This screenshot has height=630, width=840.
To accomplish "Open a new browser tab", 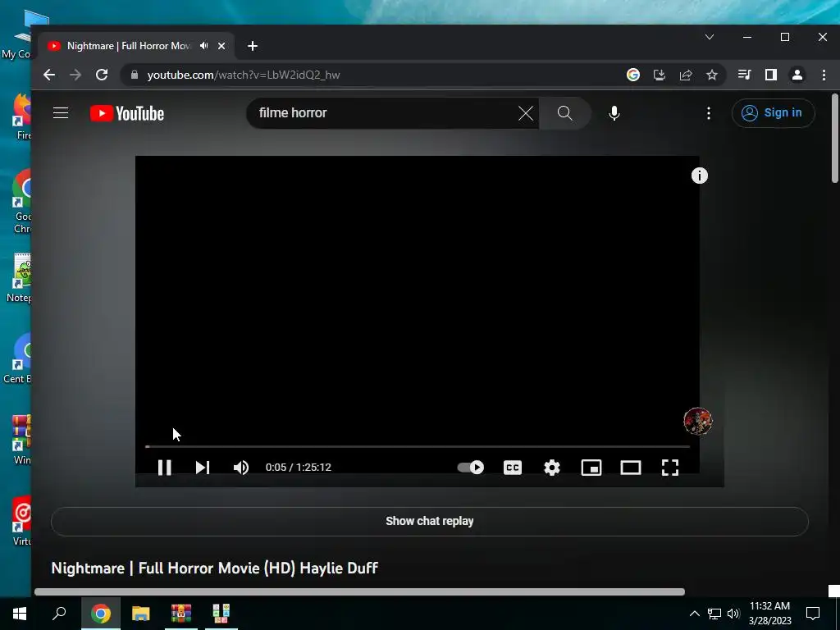I will point(253,46).
